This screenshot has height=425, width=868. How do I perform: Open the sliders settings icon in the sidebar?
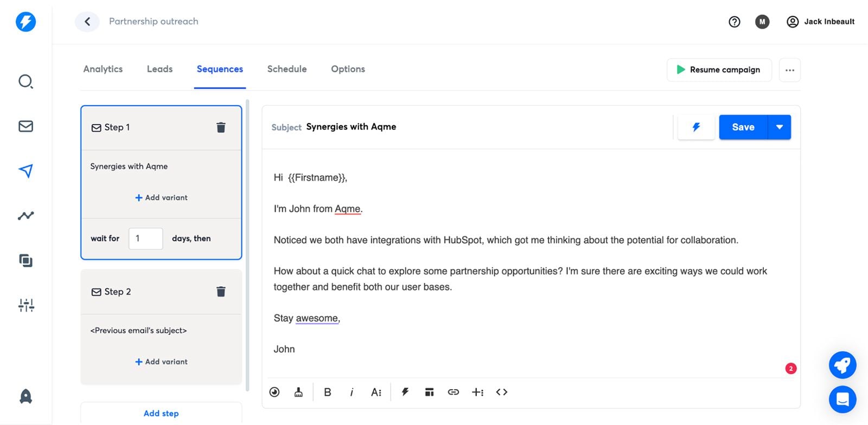point(25,305)
